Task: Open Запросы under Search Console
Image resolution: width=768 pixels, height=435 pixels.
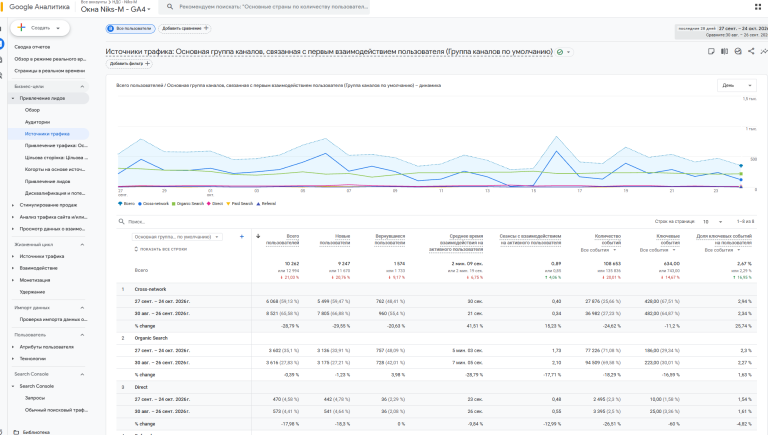Action: click(x=35, y=398)
